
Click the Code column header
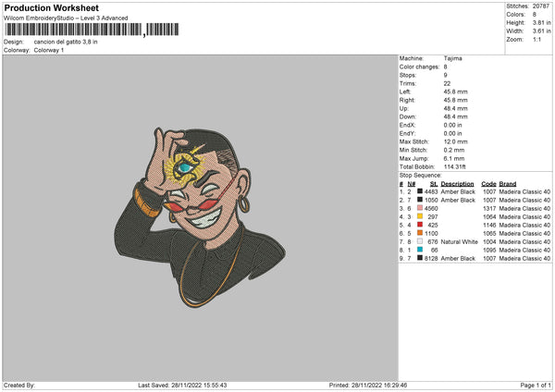coord(488,184)
